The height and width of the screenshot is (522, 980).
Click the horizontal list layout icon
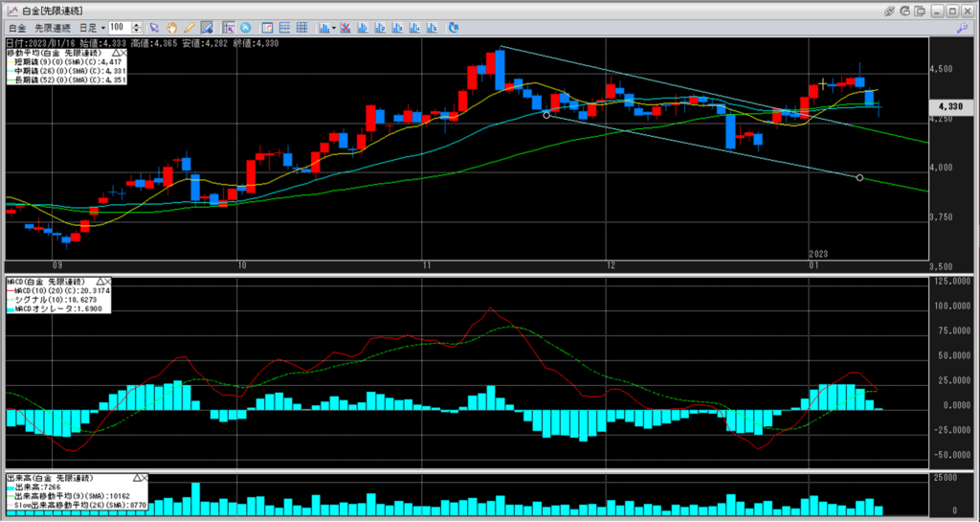coord(285,28)
